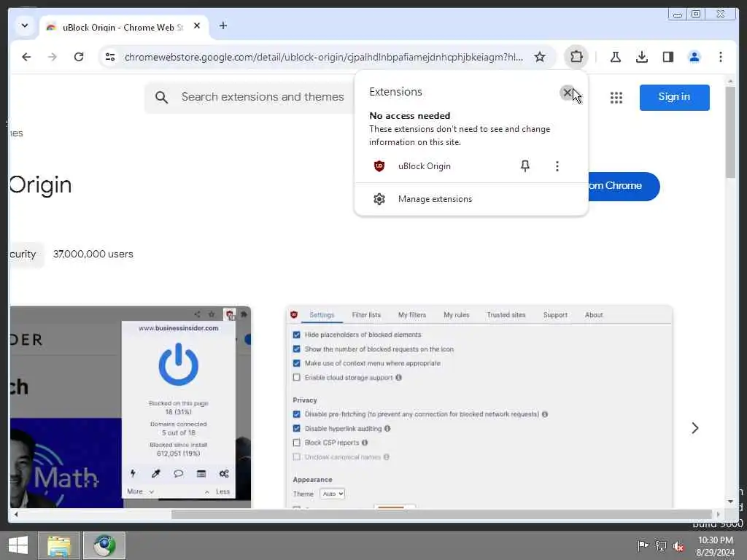Click the Sign in button
The height and width of the screenshot is (560, 747).
674,97
